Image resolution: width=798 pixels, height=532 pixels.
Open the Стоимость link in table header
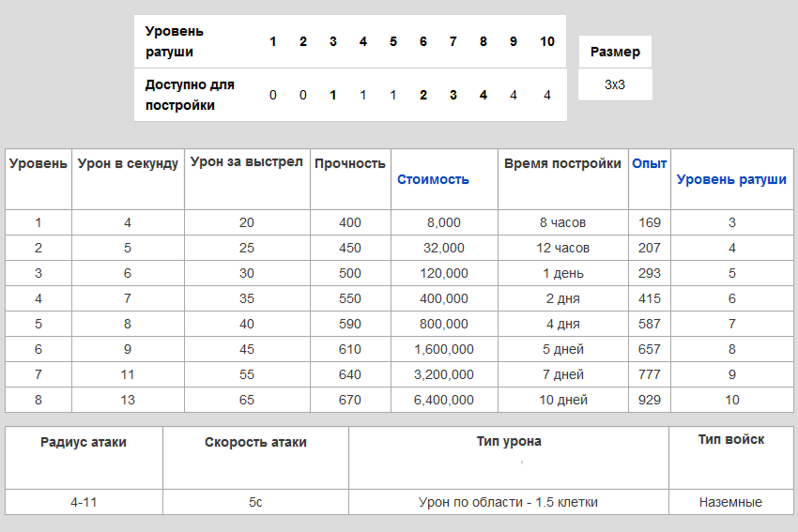[x=433, y=179]
